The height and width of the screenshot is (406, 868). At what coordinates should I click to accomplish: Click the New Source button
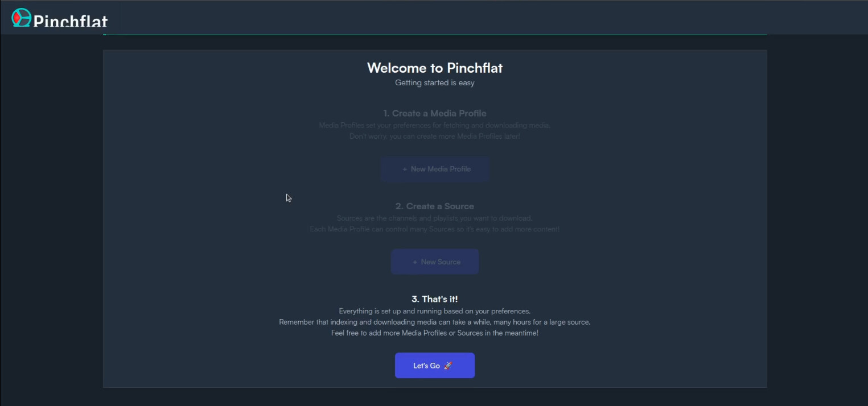coord(435,262)
